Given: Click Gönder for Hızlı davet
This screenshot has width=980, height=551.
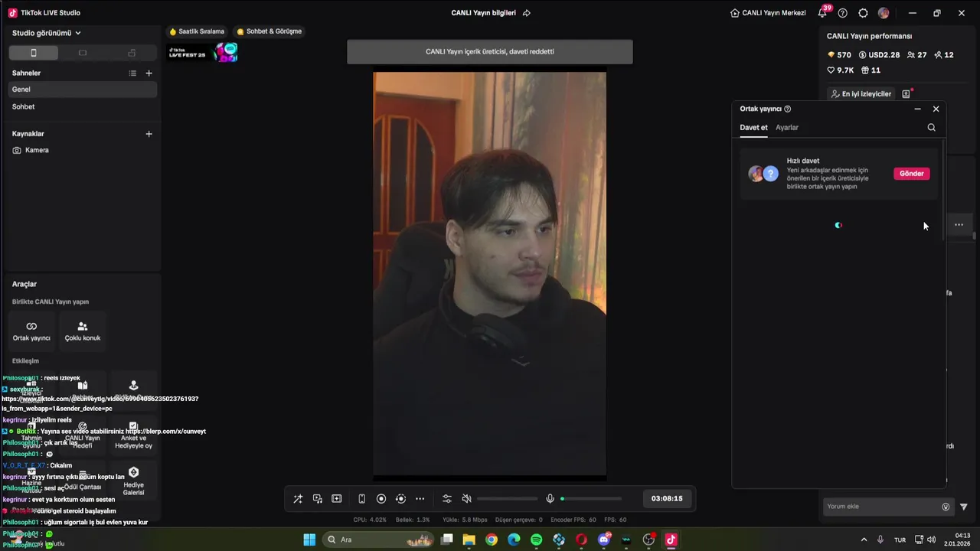Looking at the screenshot, I should click(911, 174).
